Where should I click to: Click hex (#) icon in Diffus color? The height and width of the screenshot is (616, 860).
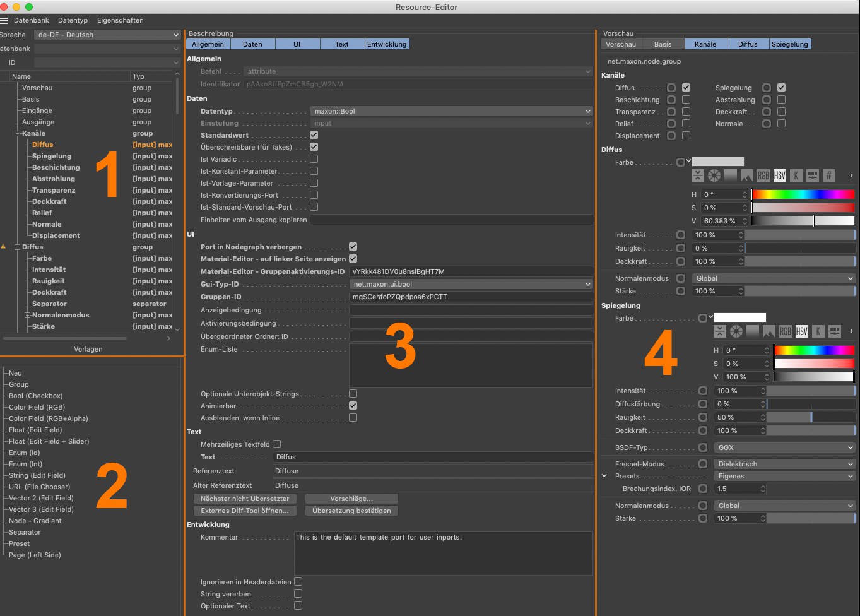tap(828, 175)
